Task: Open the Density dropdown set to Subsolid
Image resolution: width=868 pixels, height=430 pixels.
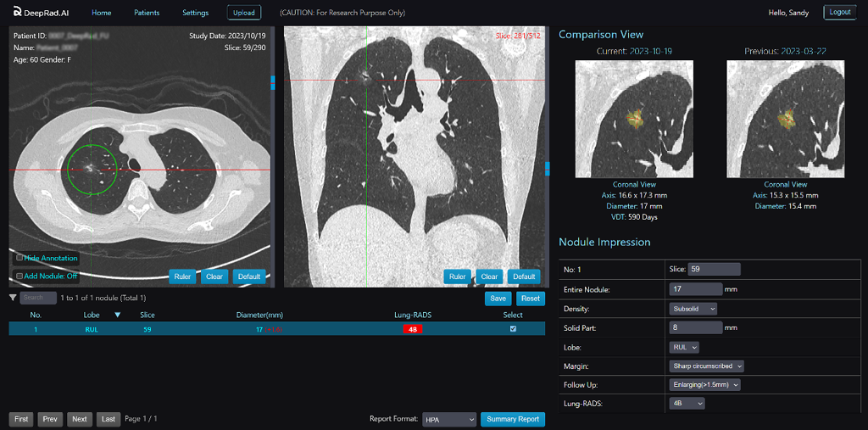Action: point(693,308)
